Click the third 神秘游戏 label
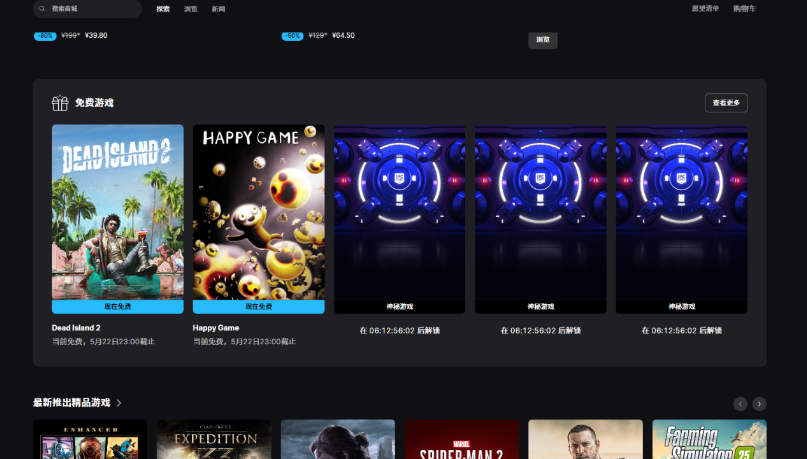The image size is (807, 459). pos(681,307)
